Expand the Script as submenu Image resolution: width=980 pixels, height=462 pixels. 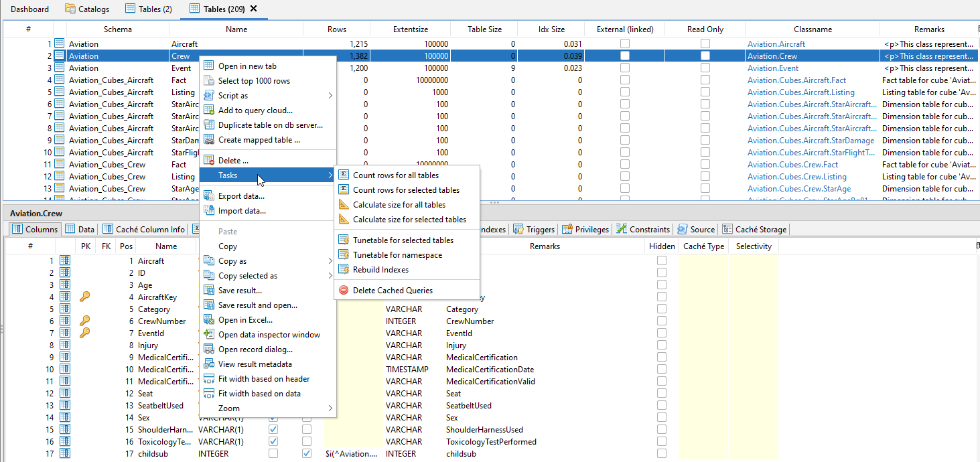pyautogui.click(x=268, y=95)
